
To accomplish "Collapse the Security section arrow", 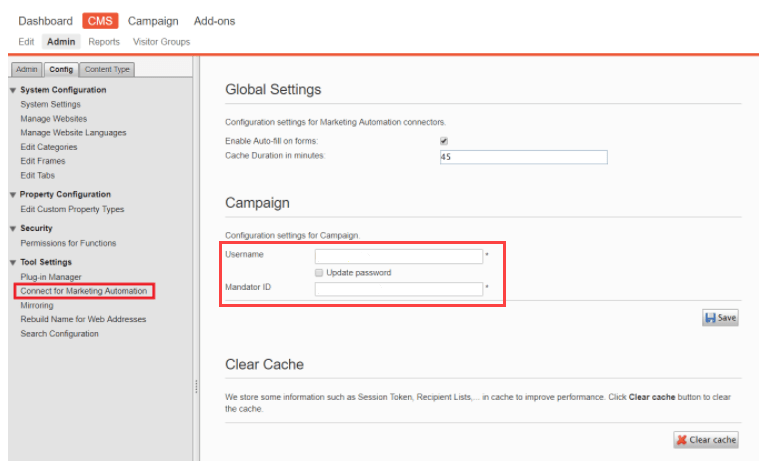I will click(13, 229).
